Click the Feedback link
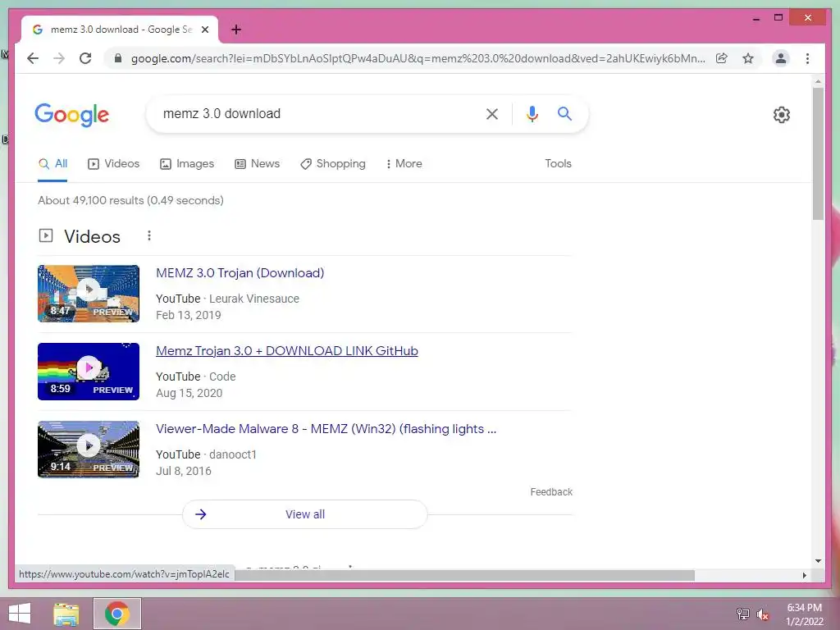The image size is (840, 630). [551, 492]
